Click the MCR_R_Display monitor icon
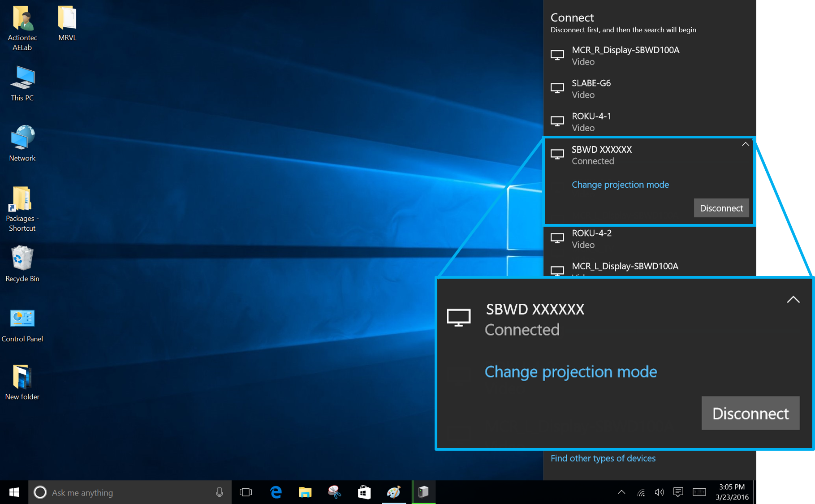 tap(557, 55)
